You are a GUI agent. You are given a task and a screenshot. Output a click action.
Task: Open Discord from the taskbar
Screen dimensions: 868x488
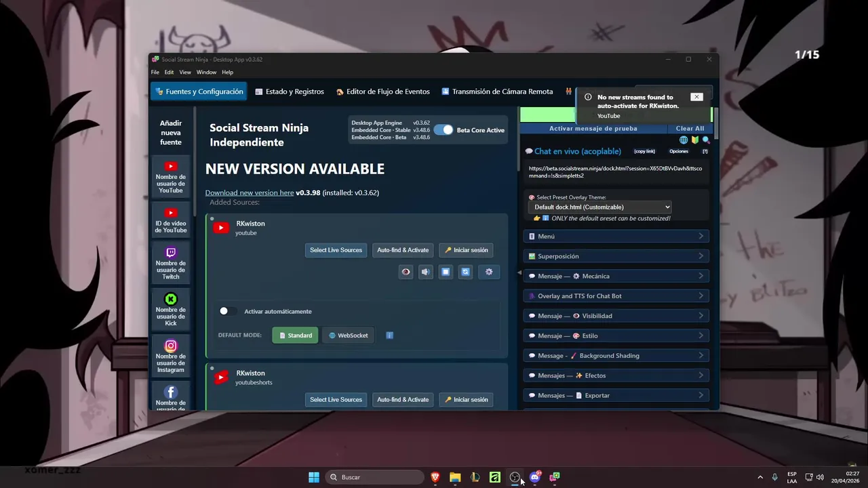point(535,477)
